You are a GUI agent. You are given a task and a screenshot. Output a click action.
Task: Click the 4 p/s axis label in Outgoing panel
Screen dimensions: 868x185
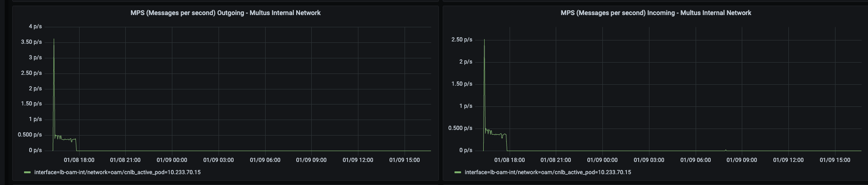[35, 26]
